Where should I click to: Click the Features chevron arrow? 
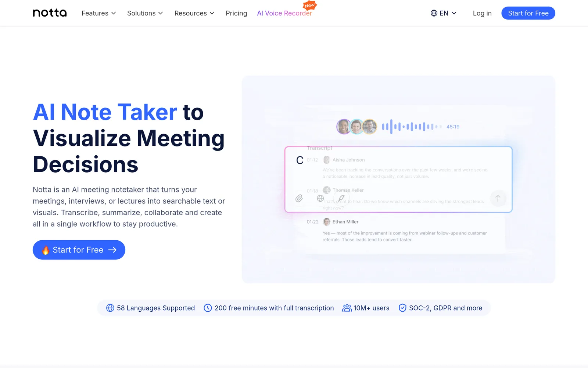click(114, 13)
